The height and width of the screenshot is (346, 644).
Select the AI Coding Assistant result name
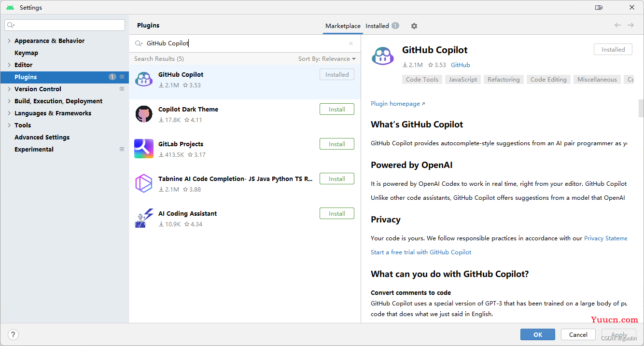[x=187, y=214]
